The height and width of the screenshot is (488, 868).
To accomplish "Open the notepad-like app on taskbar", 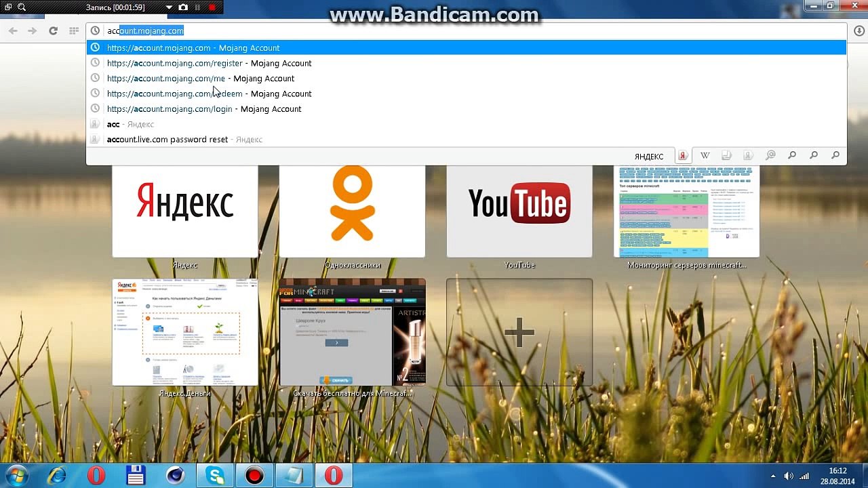I will [x=294, y=476].
